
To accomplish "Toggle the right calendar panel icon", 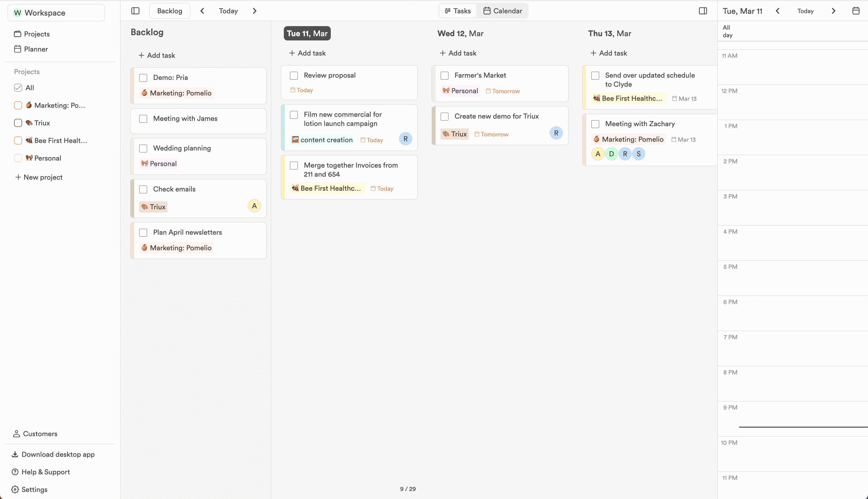I will click(x=703, y=11).
